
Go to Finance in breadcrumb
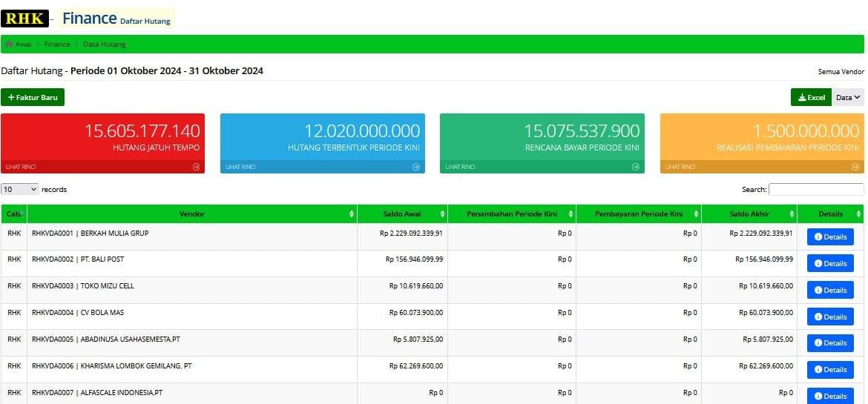point(57,44)
